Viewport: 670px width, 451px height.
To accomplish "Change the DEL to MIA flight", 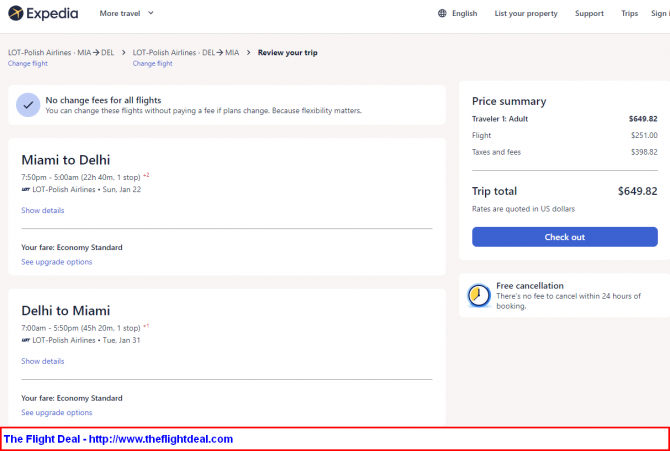I will click(x=153, y=63).
